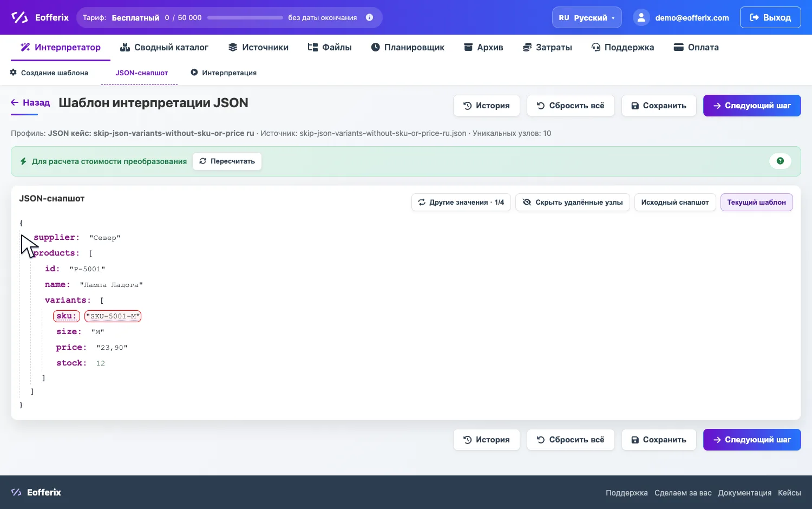Click the green help question icon
This screenshot has width=812, height=509.
coord(780,161)
